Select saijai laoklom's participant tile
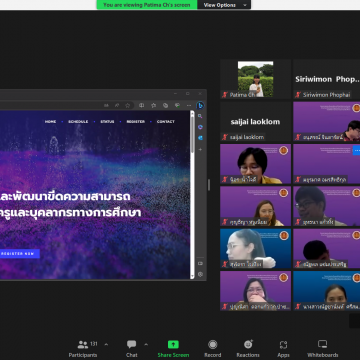 [255, 122]
